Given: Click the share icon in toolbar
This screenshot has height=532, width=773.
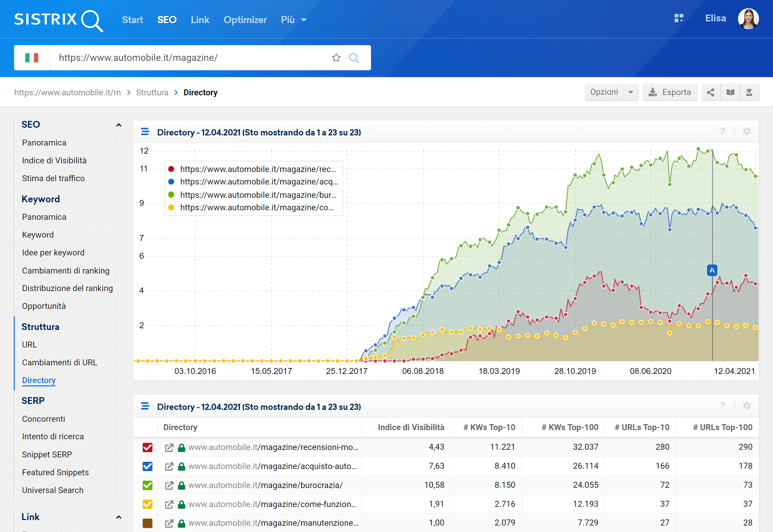Looking at the screenshot, I should [x=711, y=92].
